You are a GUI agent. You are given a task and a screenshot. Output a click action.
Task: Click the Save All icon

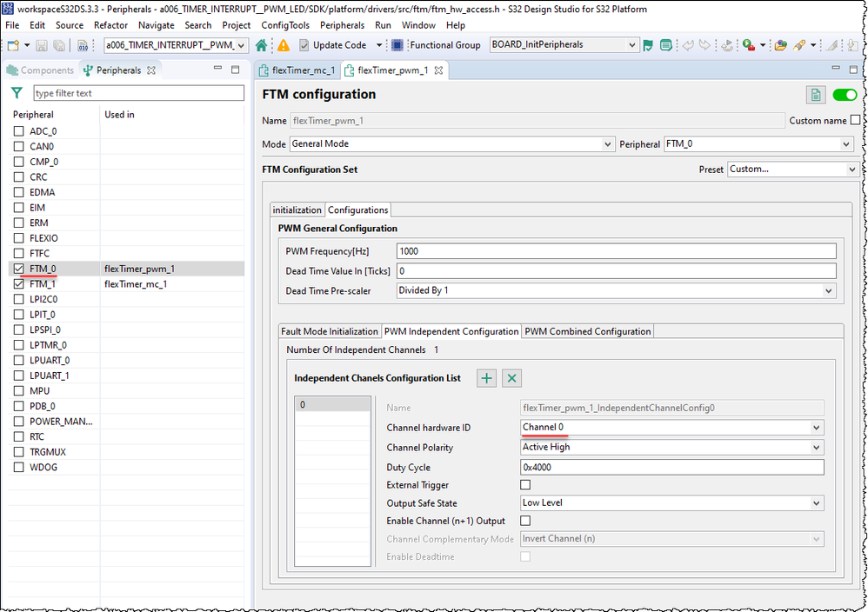(59, 45)
